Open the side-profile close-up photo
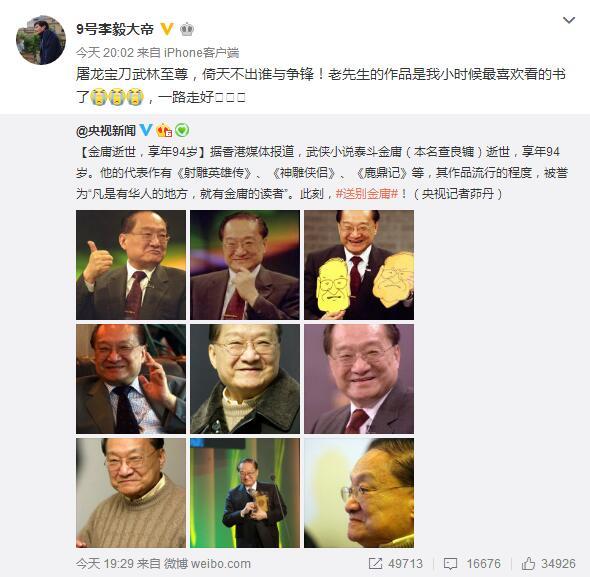 tap(359, 493)
